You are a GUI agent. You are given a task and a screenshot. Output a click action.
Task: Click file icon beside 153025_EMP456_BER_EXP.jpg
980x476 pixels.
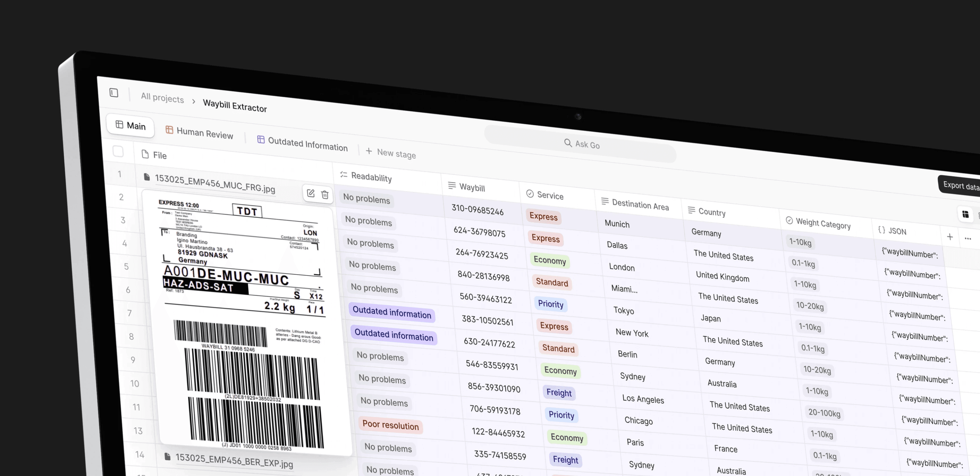pos(167,456)
